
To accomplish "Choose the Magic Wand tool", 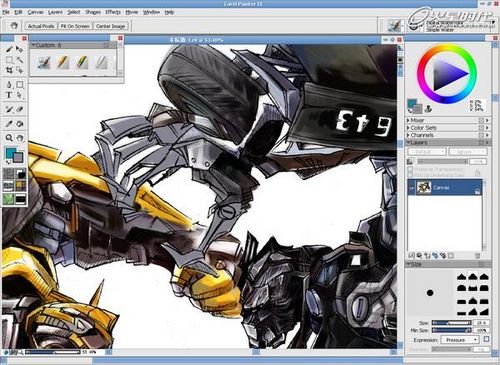I will click(20, 60).
